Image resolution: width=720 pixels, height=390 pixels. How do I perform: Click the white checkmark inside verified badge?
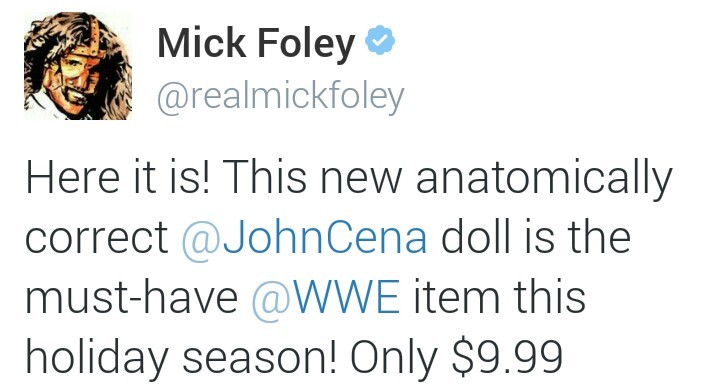click(x=380, y=41)
